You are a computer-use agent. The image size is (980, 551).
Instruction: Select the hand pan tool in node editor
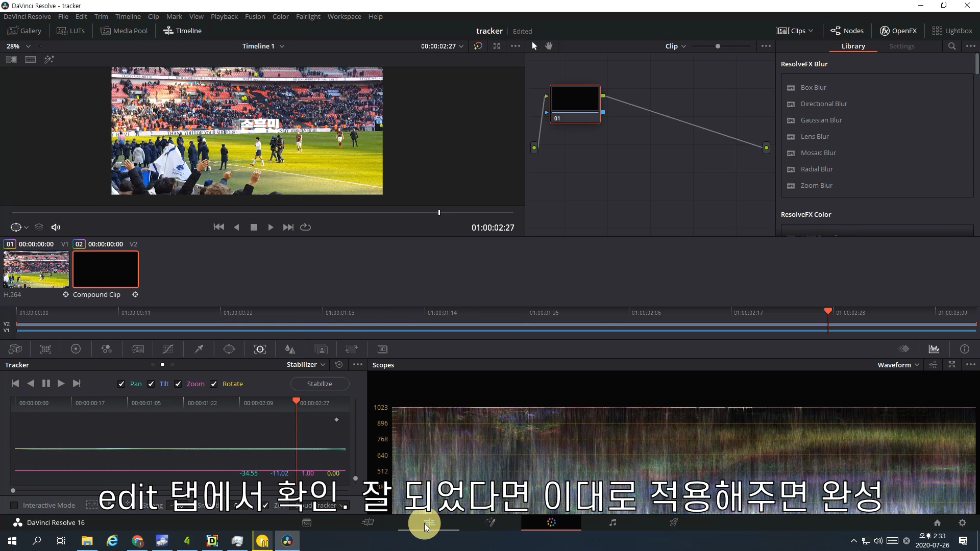[x=549, y=46]
